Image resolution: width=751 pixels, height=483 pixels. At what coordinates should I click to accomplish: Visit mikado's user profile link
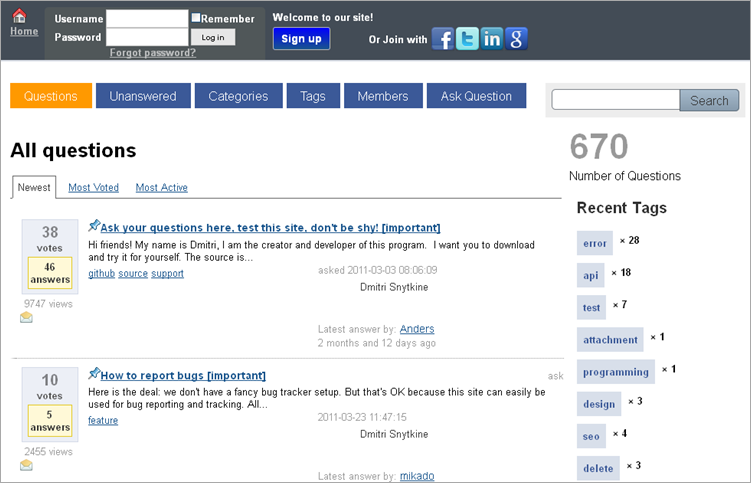pos(417,476)
